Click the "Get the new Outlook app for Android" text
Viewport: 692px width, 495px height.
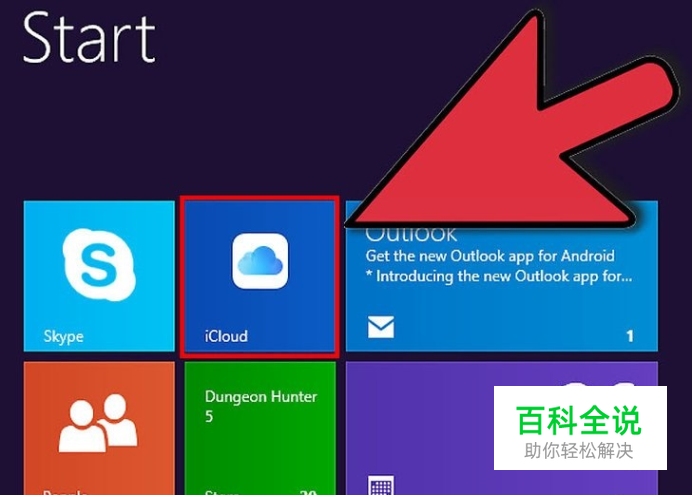tap(490, 256)
